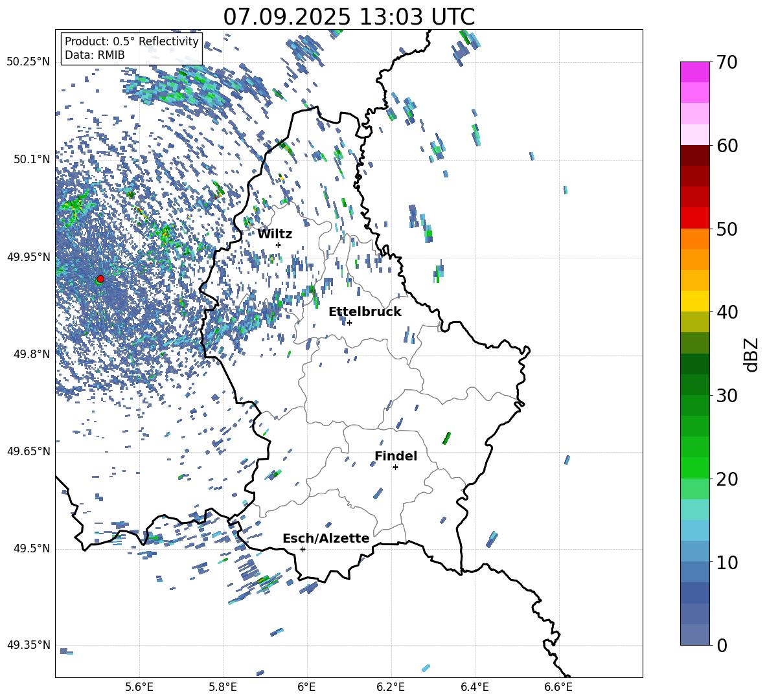Click the 49.65°N latitude label
The height and width of the screenshot is (700, 767).
pyautogui.click(x=29, y=451)
